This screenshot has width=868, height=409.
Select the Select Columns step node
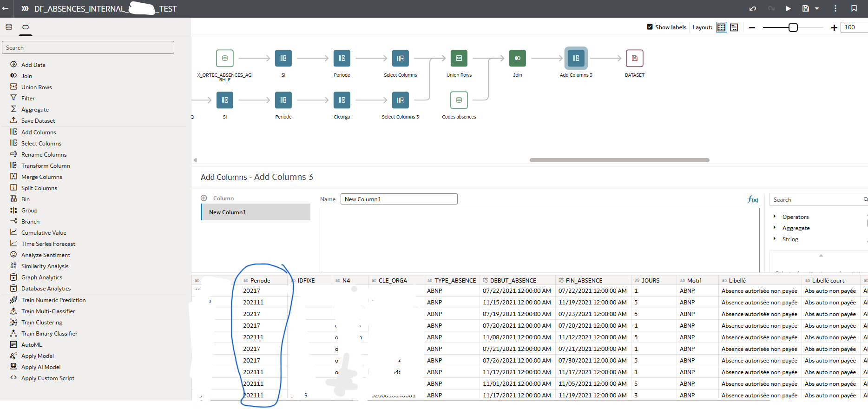pos(401,58)
